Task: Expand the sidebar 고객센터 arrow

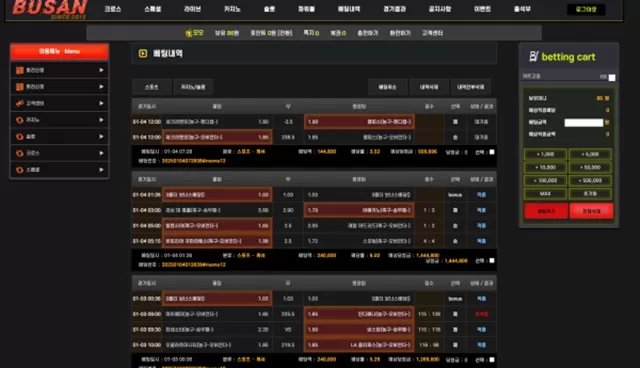Action: coord(101,103)
